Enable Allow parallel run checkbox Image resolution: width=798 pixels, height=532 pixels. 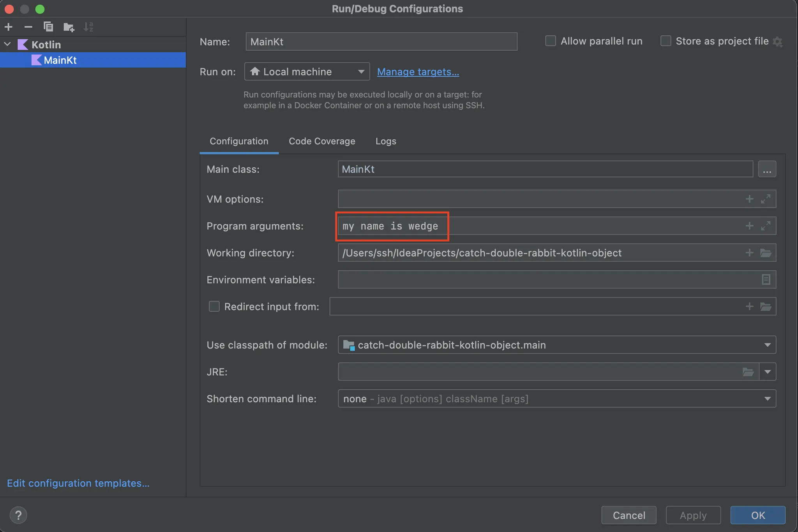point(550,41)
